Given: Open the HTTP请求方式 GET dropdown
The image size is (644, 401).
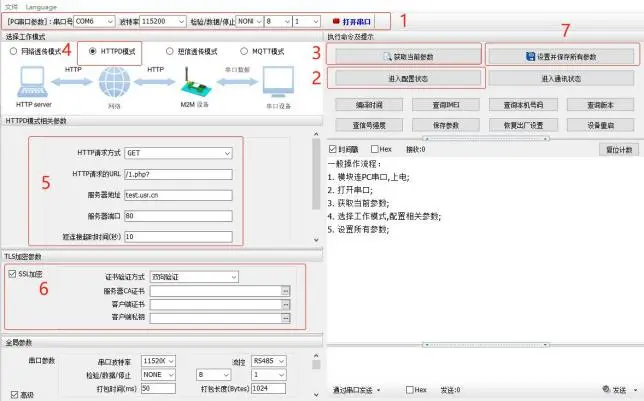Looking at the screenshot, I should pos(227,153).
